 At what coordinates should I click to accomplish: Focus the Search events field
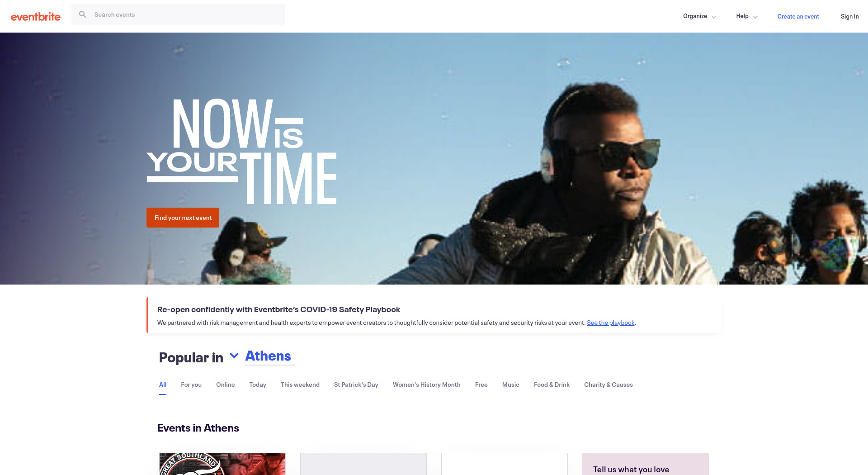[178, 14]
